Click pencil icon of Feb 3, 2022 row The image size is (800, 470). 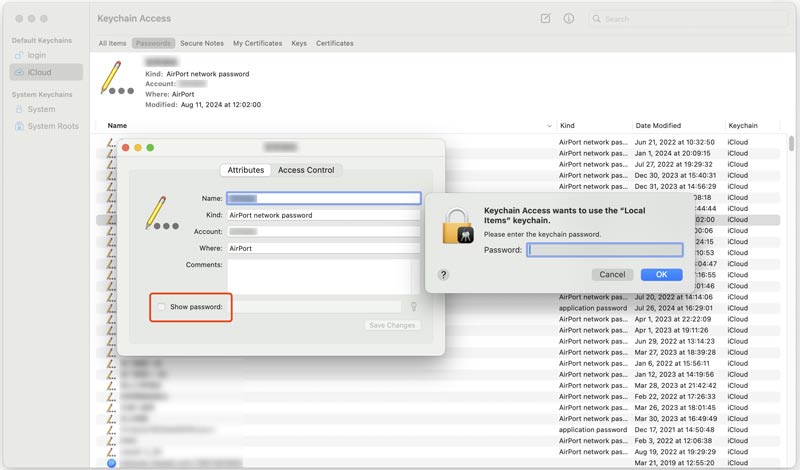pyautogui.click(x=111, y=441)
